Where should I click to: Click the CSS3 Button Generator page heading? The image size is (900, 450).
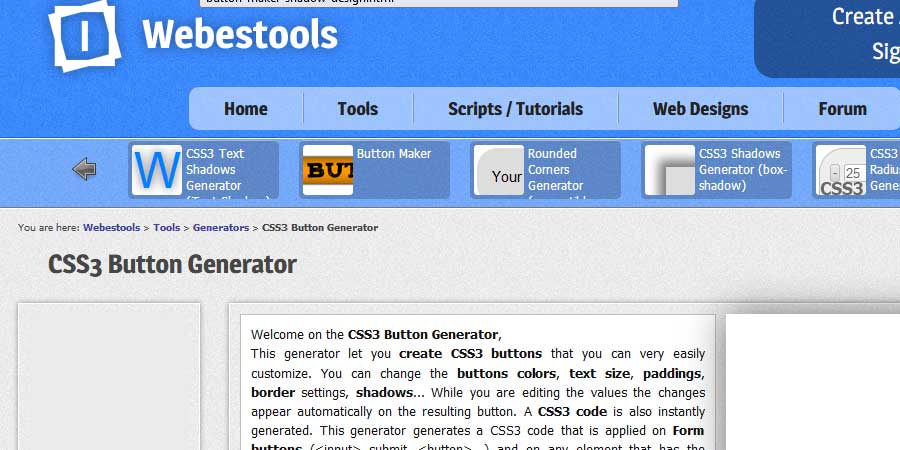pos(172,265)
